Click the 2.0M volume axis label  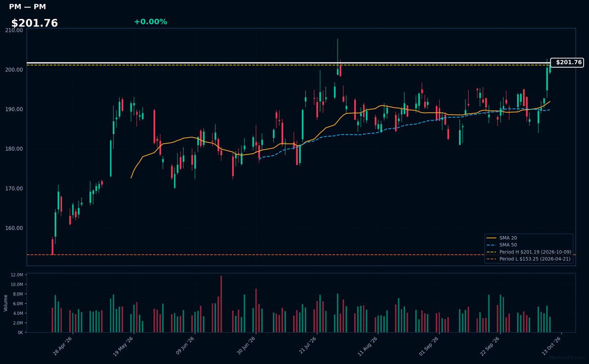[18, 323]
